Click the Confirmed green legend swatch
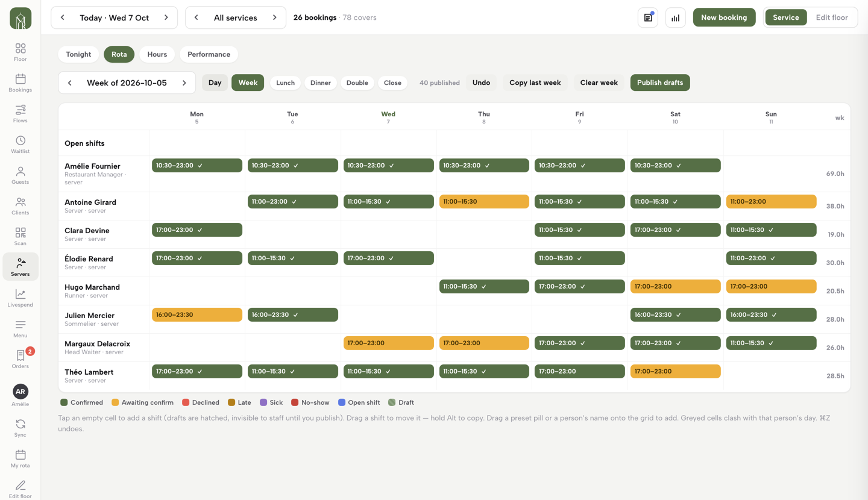 tap(64, 402)
